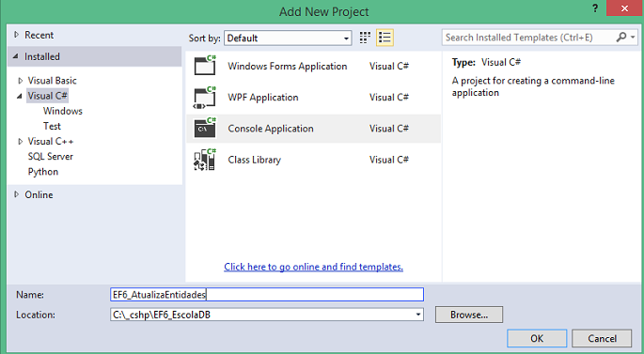Click the Browse... button

469,315
